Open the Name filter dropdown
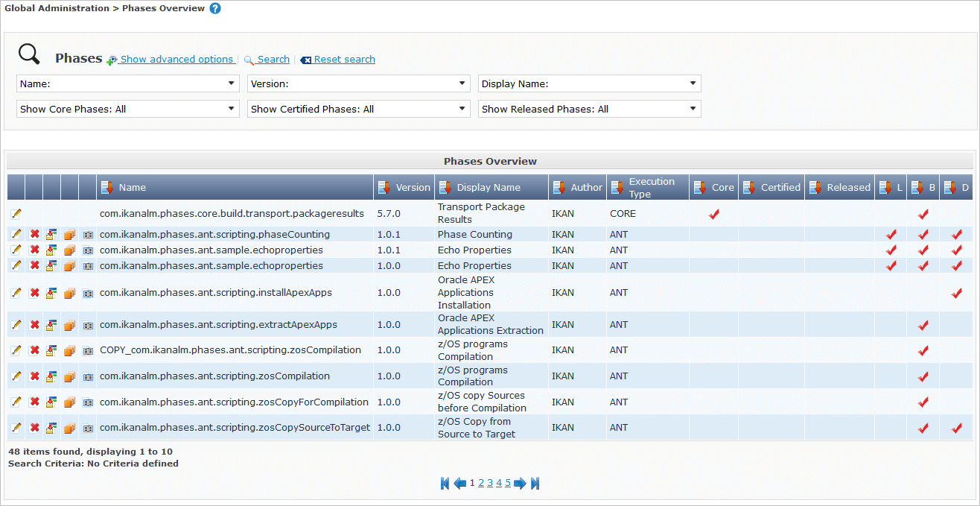Image resolution: width=980 pixels, height=506 pixels. click(127, 84)
